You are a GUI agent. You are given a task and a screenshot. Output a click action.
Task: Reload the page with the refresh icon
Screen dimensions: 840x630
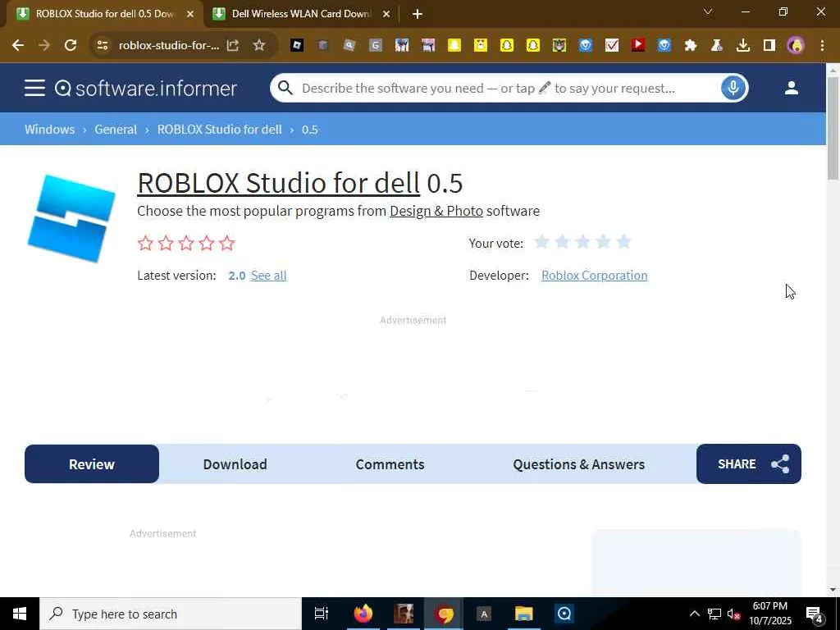tap(71, 46)
